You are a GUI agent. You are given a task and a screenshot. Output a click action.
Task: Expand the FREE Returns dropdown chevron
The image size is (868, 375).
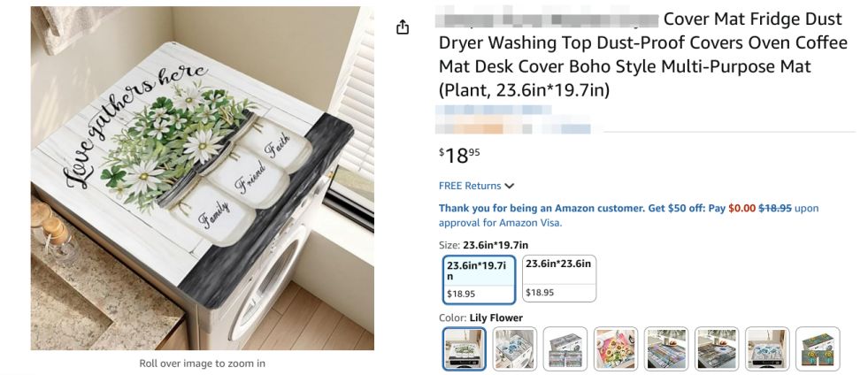point(510,187)
